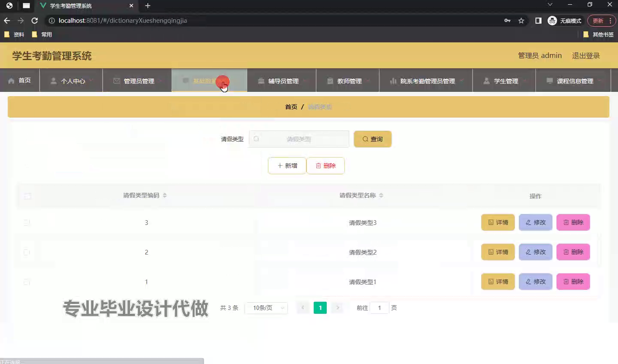Click the 学生考勤管理系统 page title
Image resolution: width=618 pixels, height=364 pixels.
point(52,56)
